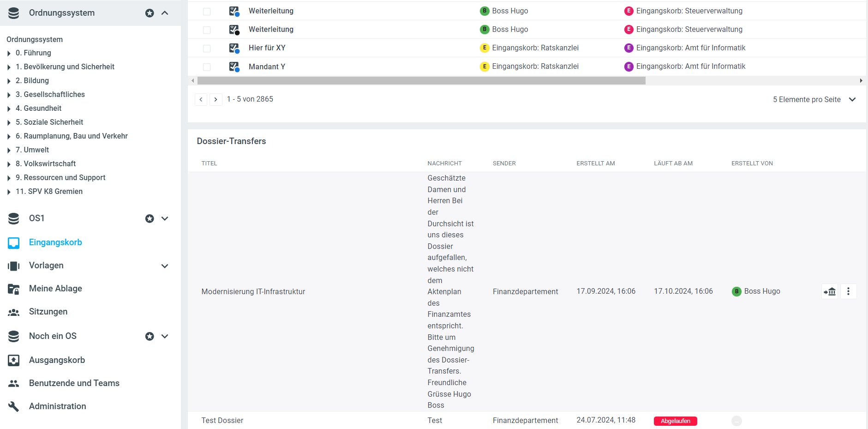Open Eingangskorb in the sidebar
The image size is (868, 429).
[x=55, y=242]
